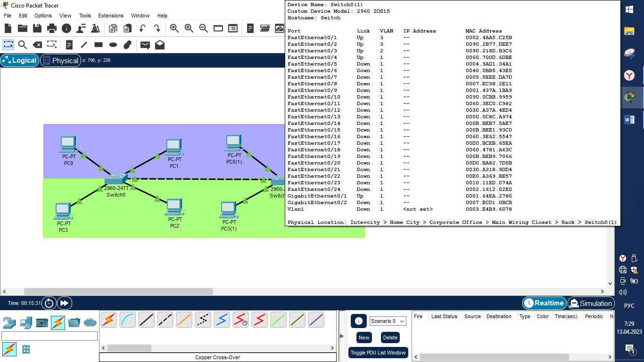Switch to Realtime mode
The image size is (644, 362).
click(544, 303)
